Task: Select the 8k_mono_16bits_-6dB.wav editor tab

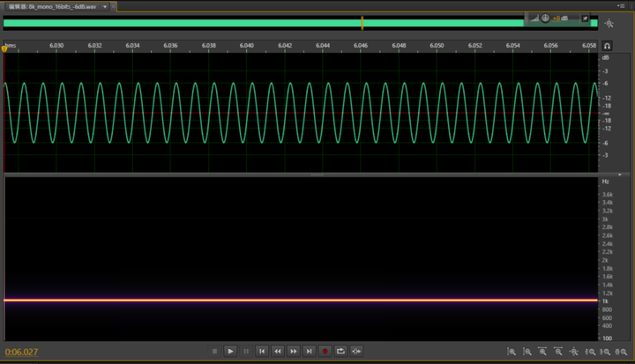Action: click(55, 6)
